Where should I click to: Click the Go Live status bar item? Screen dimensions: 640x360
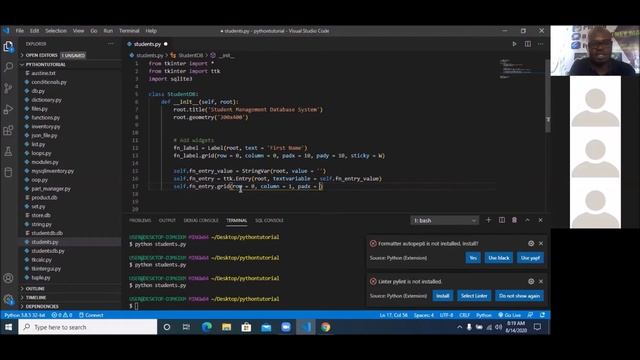point(509,315)
